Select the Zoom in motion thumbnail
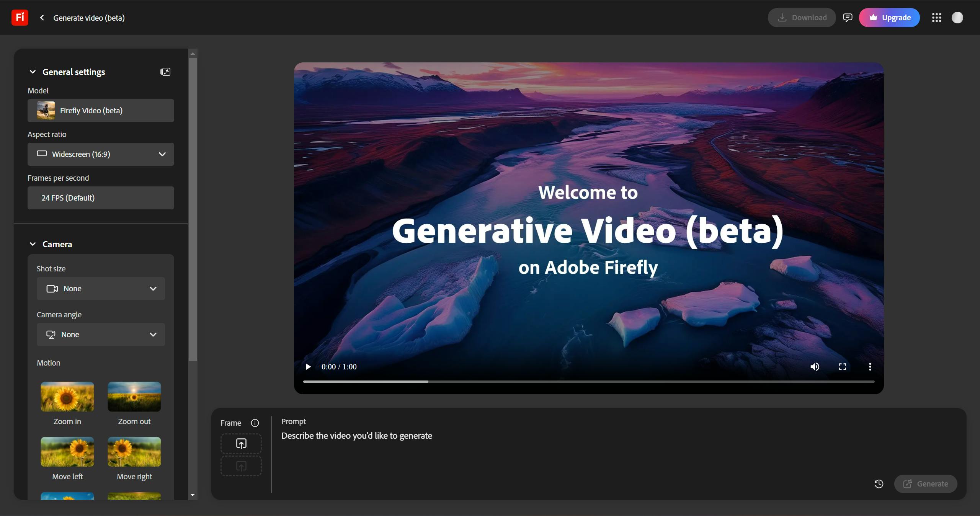The width and height of the screenshot is (980, 516). 67,397
